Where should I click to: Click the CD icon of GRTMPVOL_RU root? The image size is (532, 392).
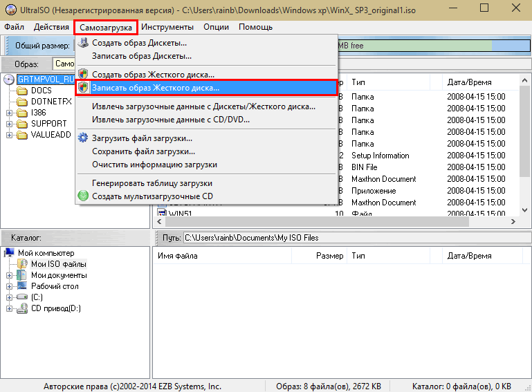9,80
